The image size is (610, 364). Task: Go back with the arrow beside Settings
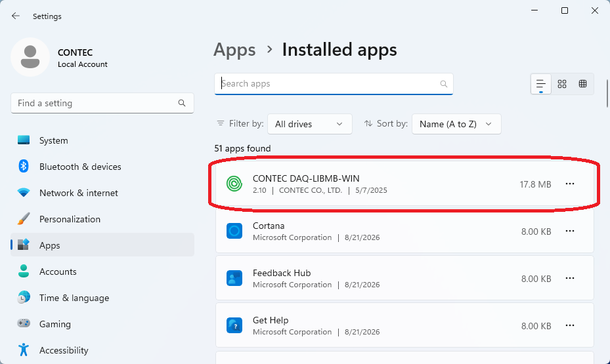(16, 16)
